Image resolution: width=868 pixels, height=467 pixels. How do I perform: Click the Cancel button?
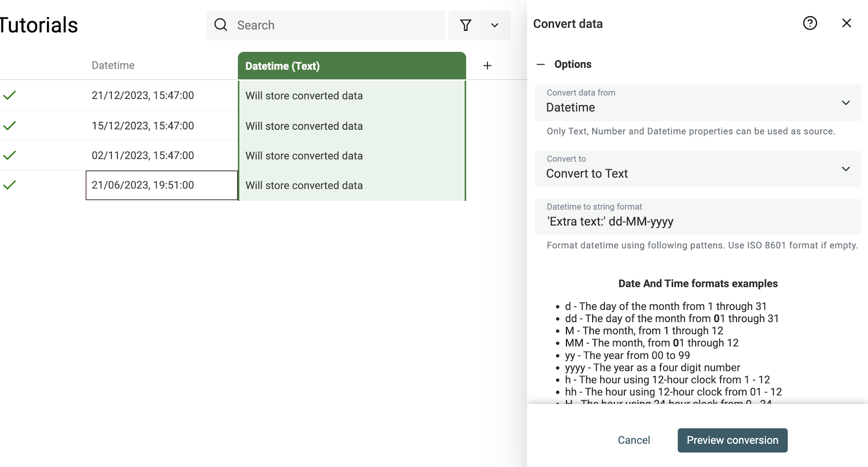633,440
